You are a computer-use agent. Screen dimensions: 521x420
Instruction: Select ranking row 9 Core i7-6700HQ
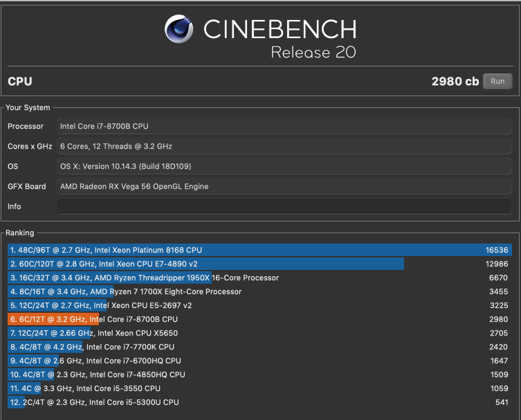click(x=260, y=361)
